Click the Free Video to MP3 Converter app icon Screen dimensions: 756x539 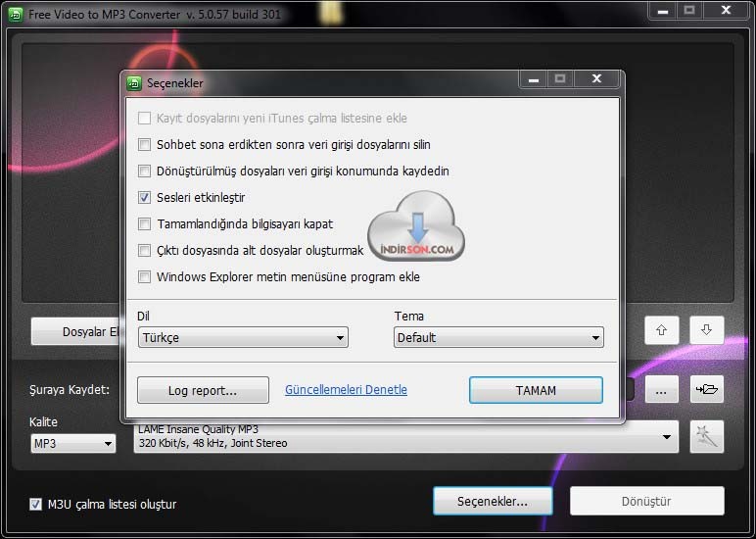click(16, 15)
